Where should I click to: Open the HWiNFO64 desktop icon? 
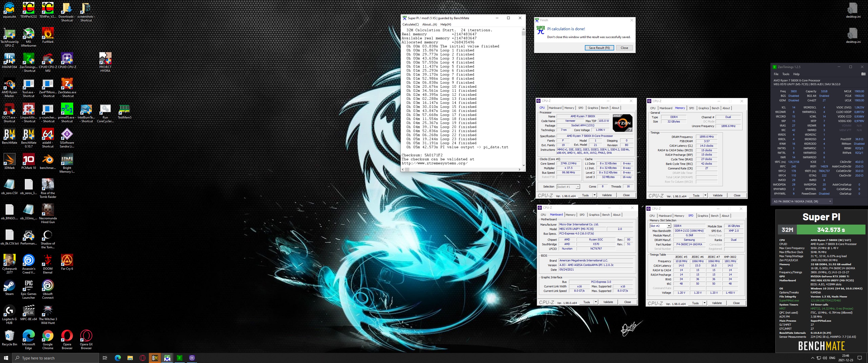pyautogui.click(x=9, y=60)
